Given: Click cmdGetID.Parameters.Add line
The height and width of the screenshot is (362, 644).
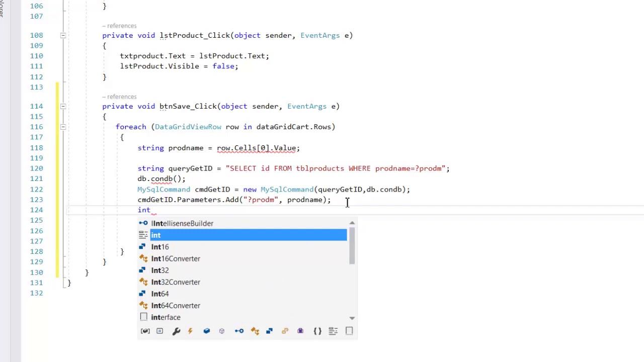Looking at the screenshot, I should pos(234,200).
